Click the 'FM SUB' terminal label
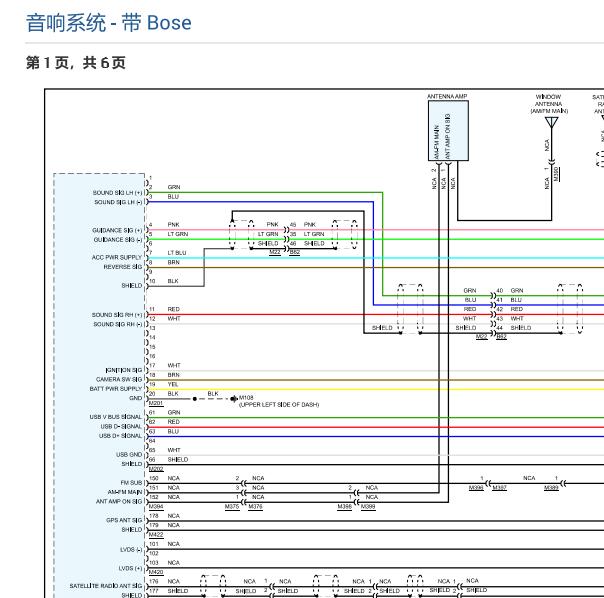Image resolution: width=604 pixels, height=598 pixels. [x=131, y=483]
